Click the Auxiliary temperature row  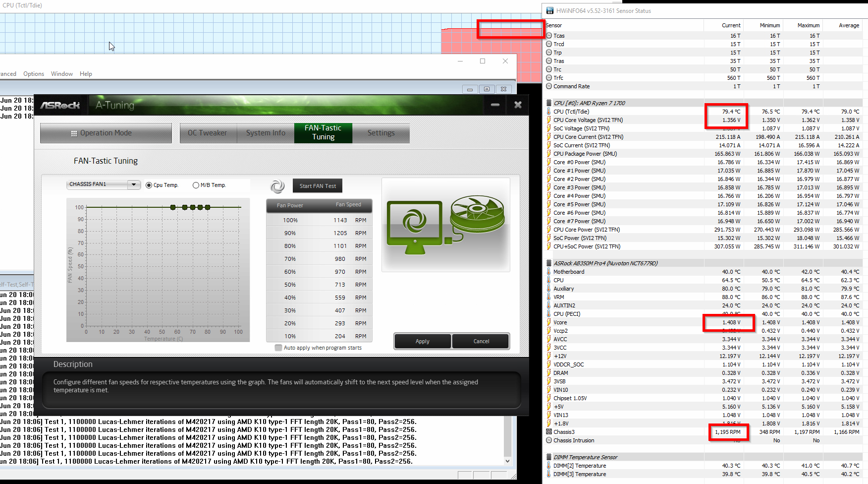coord(704,289)
